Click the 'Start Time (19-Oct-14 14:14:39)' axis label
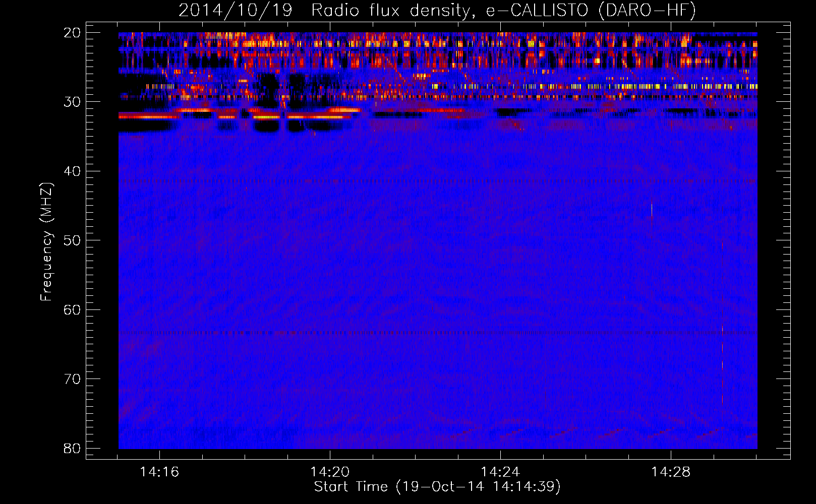This screenshot has height=504, width=816. pyautogui.click(x=437, y=487)
